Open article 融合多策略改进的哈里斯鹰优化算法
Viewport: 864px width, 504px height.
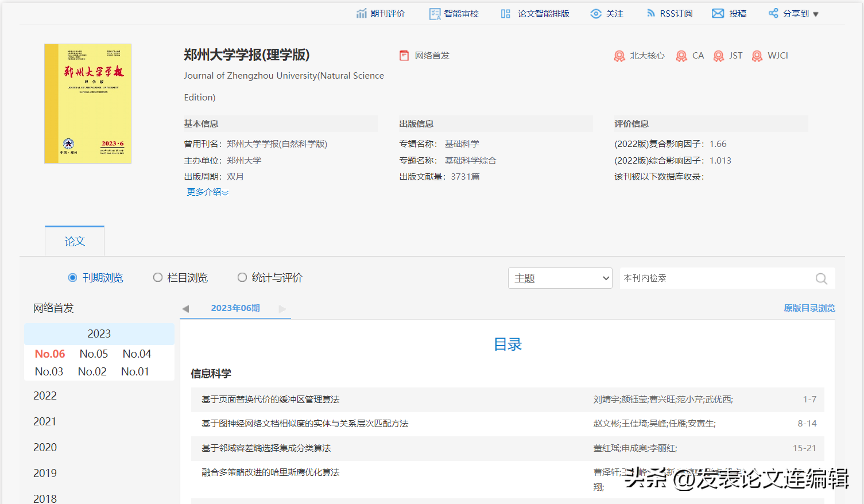point(270,472)
